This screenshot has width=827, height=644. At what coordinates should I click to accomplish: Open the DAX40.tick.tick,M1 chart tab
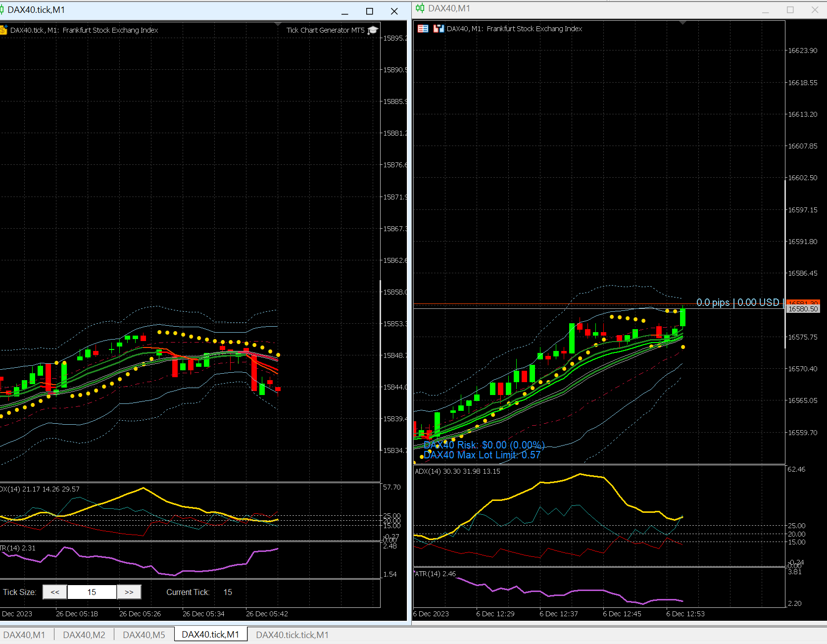[292, 635]
